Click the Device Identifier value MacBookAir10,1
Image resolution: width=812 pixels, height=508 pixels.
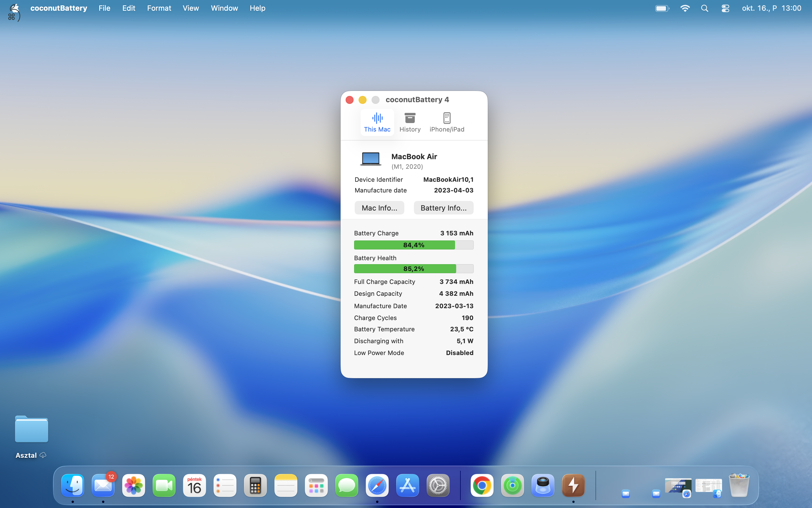point(448,179)
